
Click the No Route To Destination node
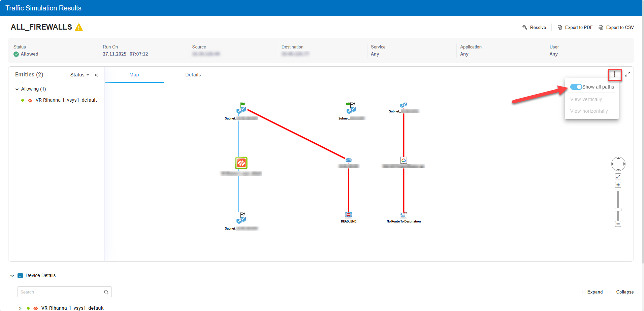404,215
